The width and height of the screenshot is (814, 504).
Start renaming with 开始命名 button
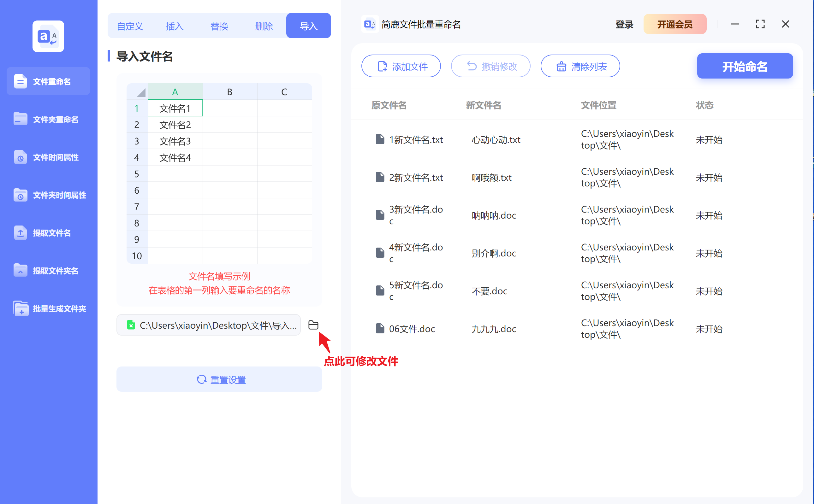coord(745,66)
